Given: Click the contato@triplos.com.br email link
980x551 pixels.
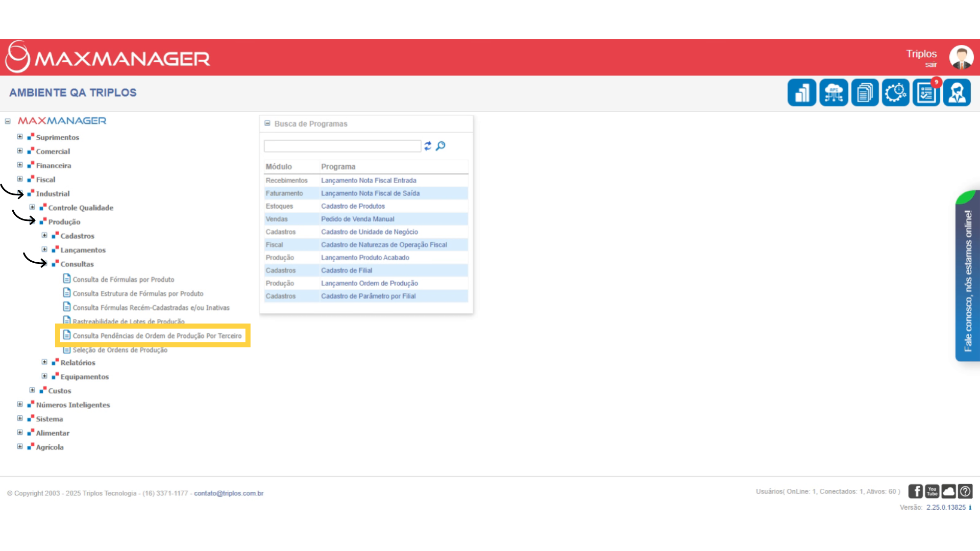Looking at the screenshot, I should pos(229,493).
